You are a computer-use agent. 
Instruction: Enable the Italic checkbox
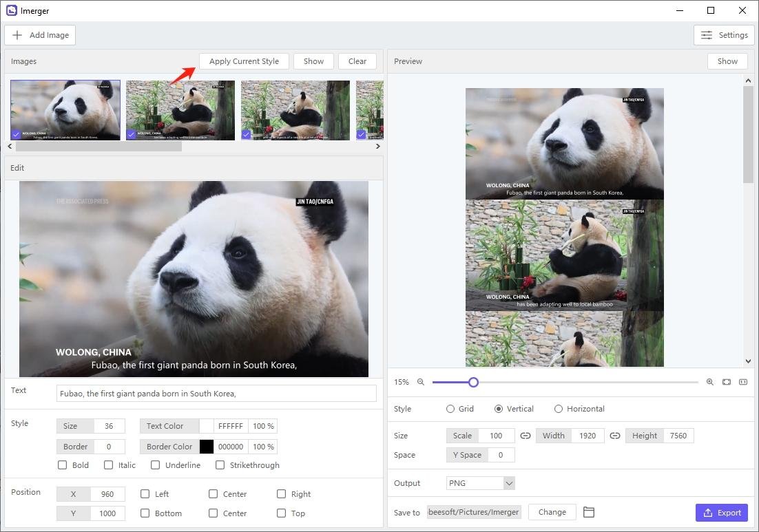[x=108, y=465]
